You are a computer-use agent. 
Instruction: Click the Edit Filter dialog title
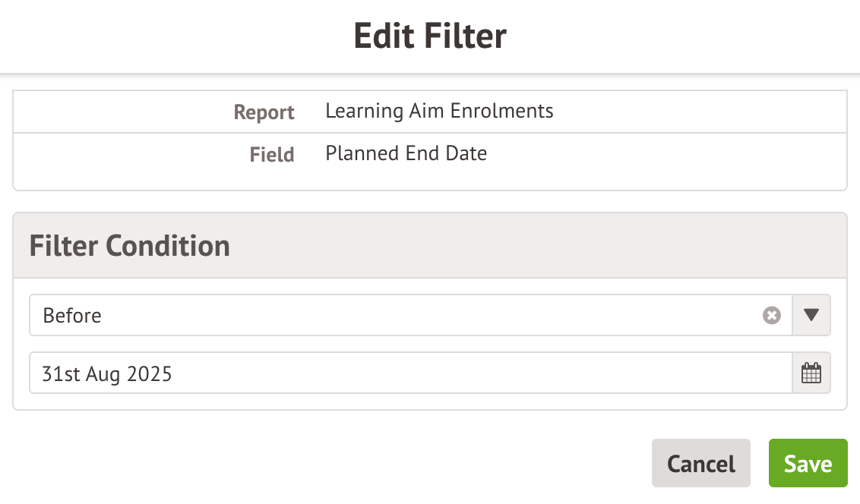(430, 36)
